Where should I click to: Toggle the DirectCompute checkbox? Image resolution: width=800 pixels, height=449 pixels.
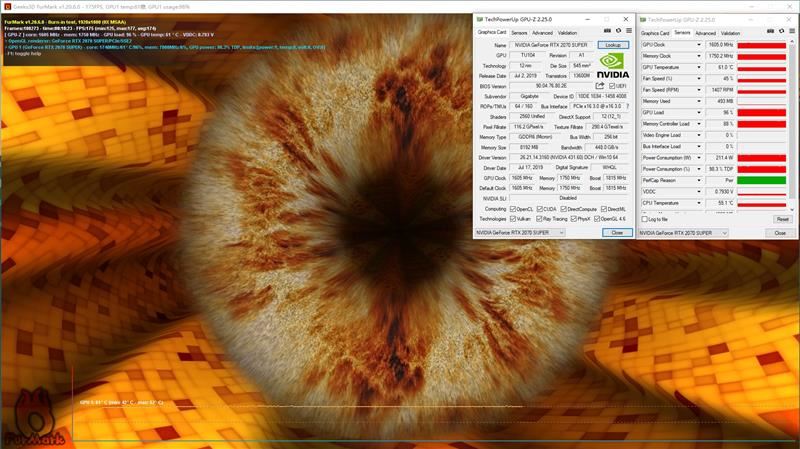point(563,209)
